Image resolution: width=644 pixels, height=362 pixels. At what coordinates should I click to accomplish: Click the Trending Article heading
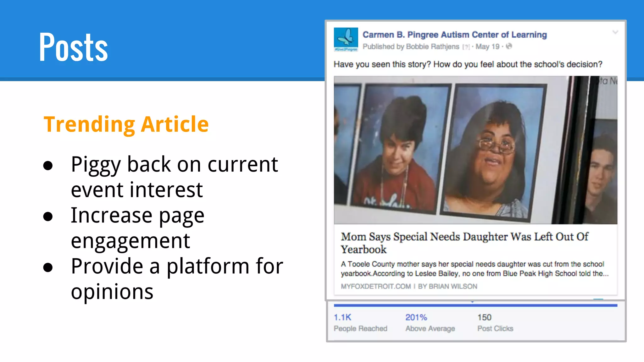(x=126, y=124)
